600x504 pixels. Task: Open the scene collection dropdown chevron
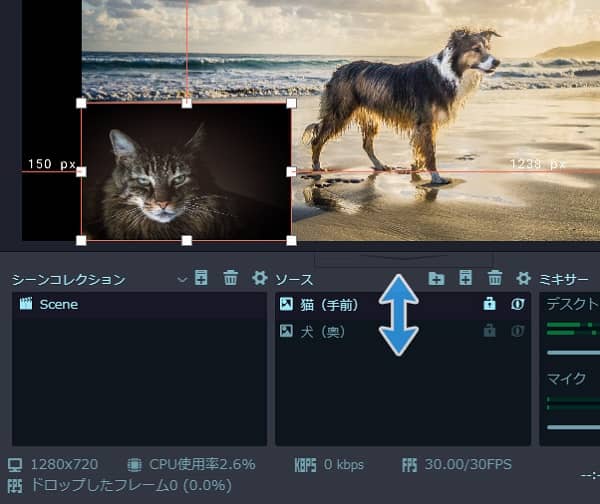click(182, 279)
